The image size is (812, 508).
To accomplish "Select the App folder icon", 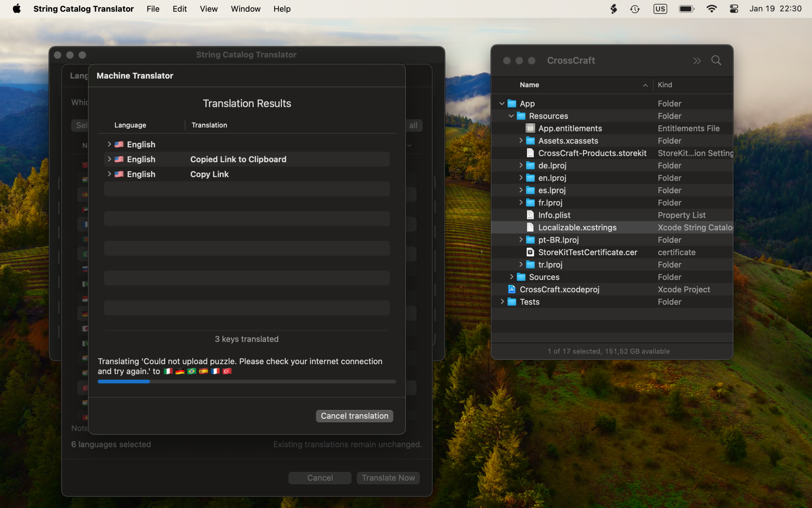I will click(512, 104).
